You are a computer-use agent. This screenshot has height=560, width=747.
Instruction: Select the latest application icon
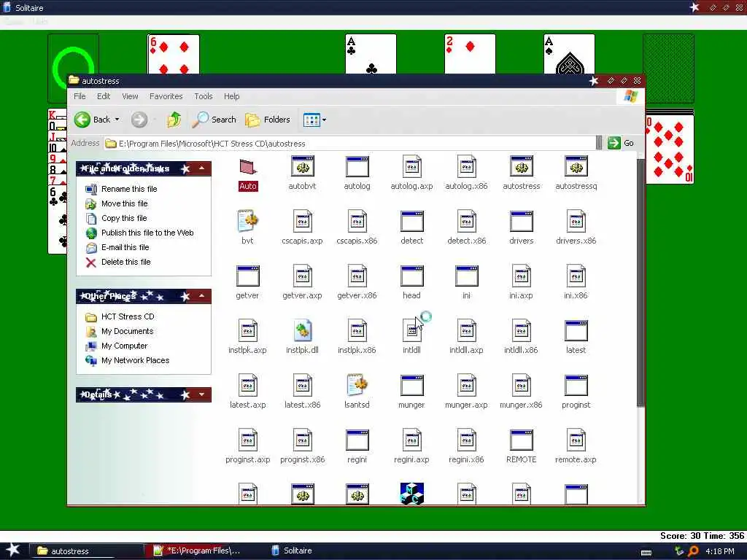coord(576,330)
